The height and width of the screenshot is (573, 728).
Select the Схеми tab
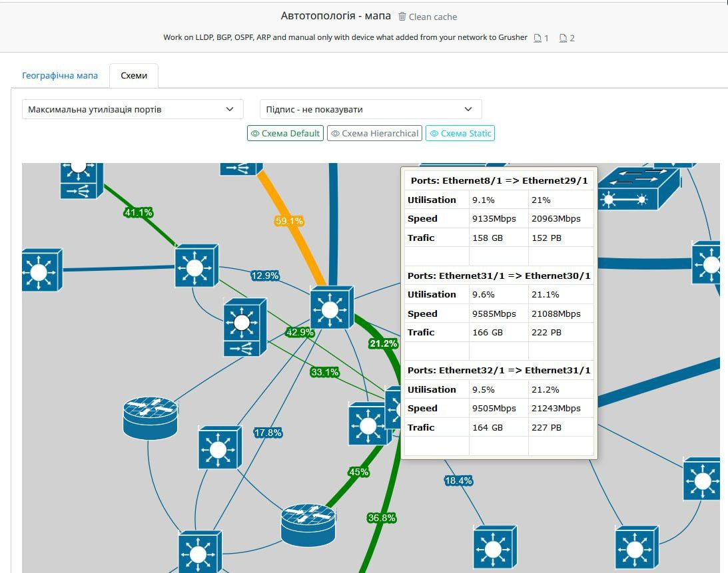134,76
